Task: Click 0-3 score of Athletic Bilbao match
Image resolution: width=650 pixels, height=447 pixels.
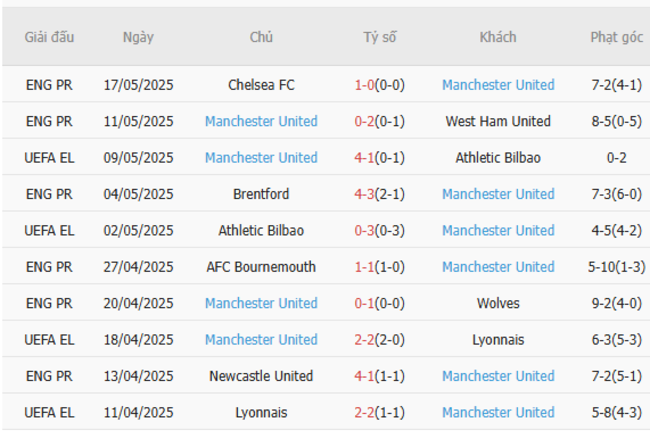Action: tap(365, 230)
